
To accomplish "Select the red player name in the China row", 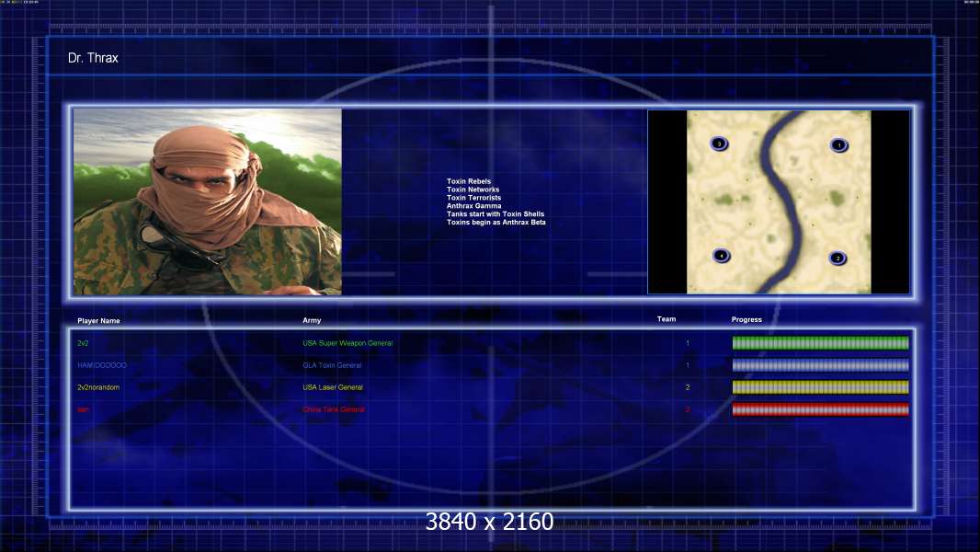I will pyautogui.click(x=83, y=410).
